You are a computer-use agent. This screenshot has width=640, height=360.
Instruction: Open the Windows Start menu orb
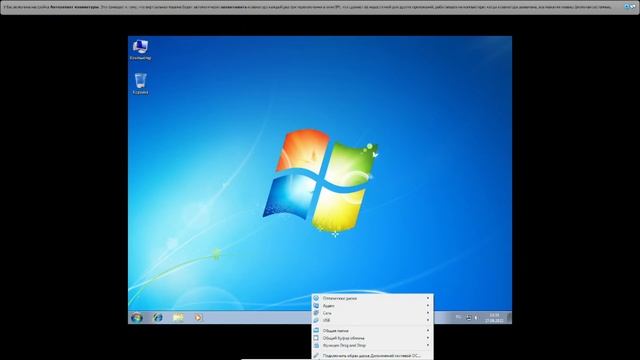[137, 317]
